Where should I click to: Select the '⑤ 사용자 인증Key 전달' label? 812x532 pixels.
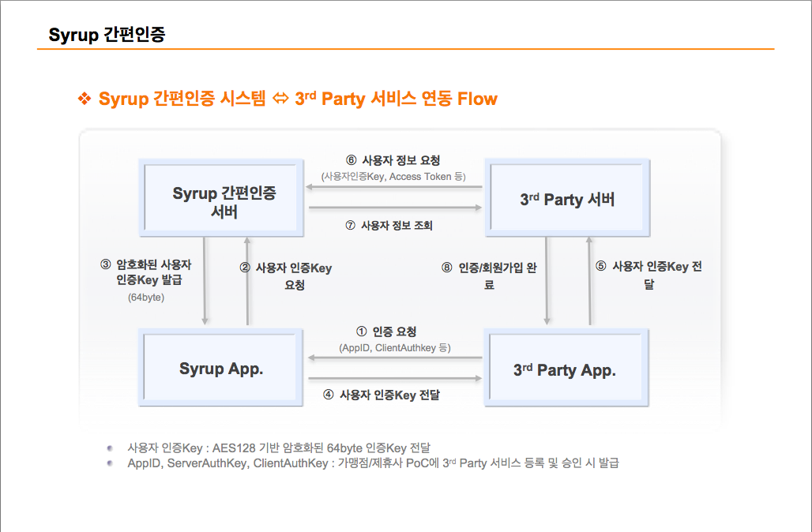pyautogui.click(x=648, y=275)
